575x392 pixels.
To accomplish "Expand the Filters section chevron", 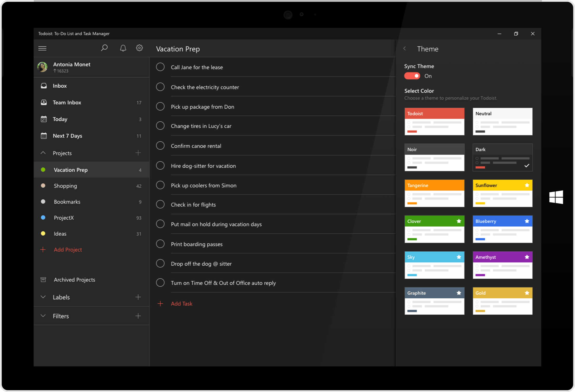I will click(x=43, y=316).
